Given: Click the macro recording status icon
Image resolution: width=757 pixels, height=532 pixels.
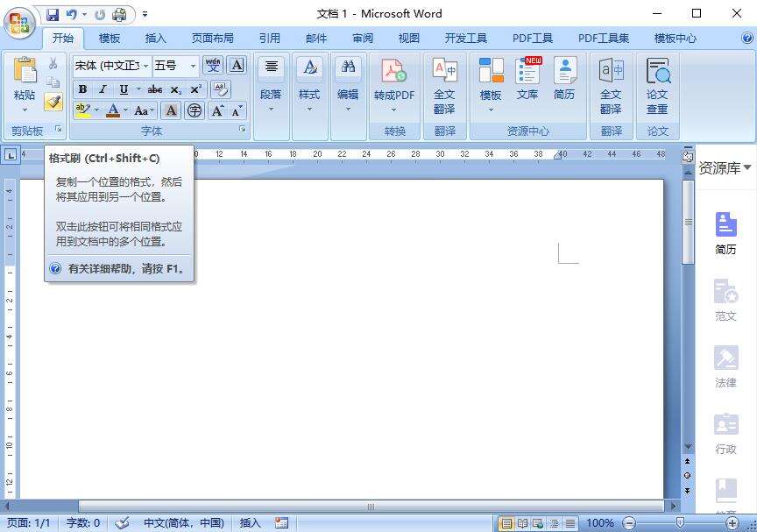Looking at the screenshot, I should [x=281, y=523].
